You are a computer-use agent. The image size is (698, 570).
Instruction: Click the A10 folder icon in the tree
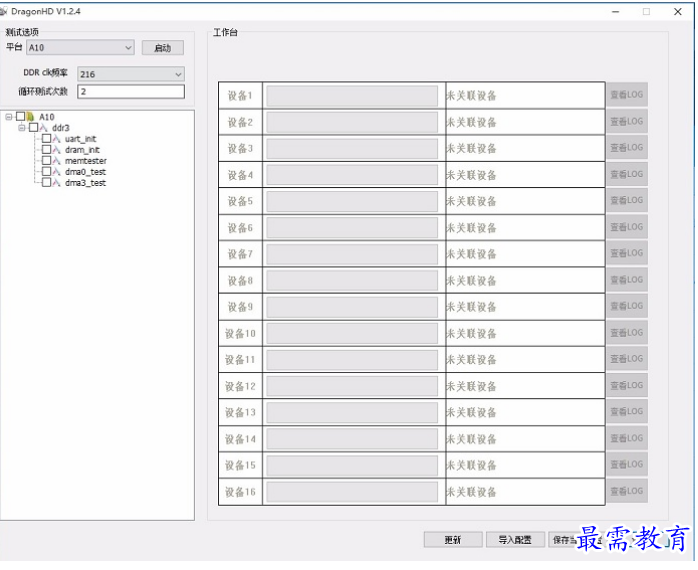click(30, 117)
